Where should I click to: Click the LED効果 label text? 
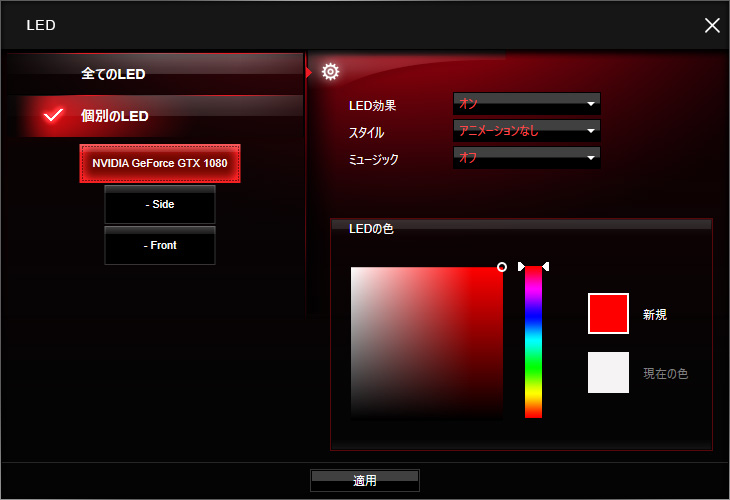372,106
